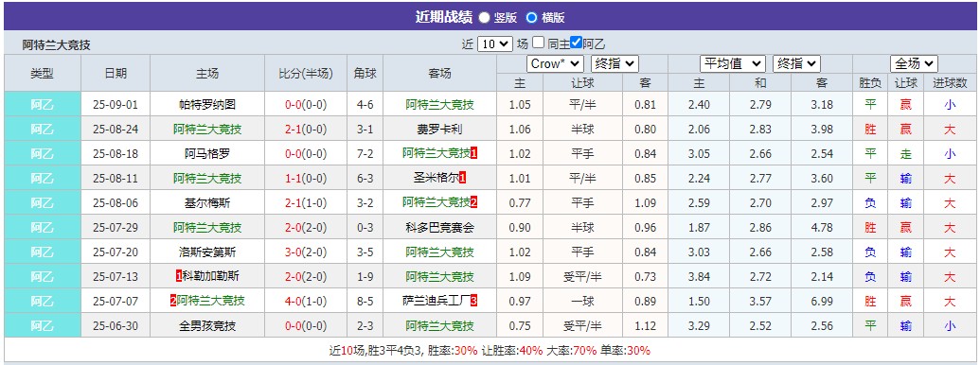
Task: Click the 走 handicap result on 25-08-18
Action: [905, 154]
